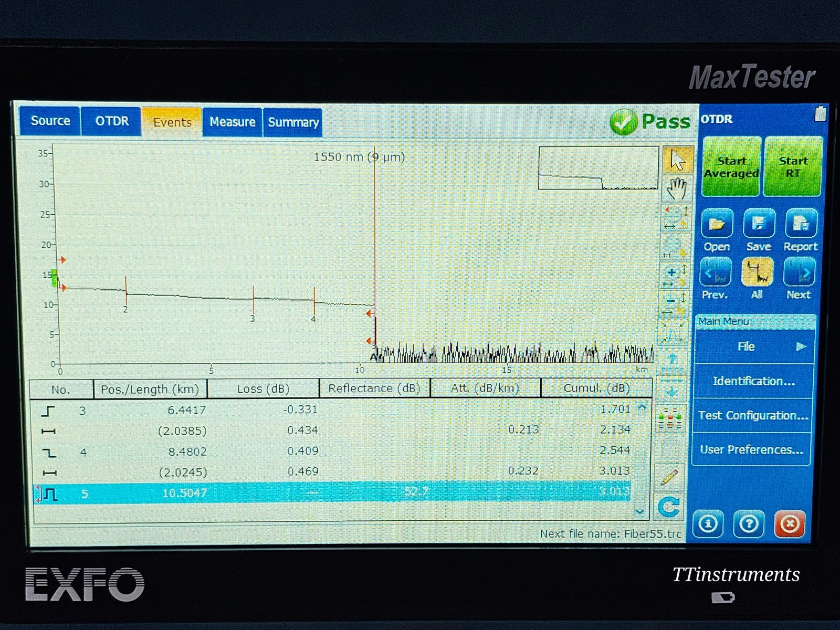Image resolution: width=840 pixels, height=630 pixels.
Task: Switch to the Source tab
Action: (x=50, y=121)
